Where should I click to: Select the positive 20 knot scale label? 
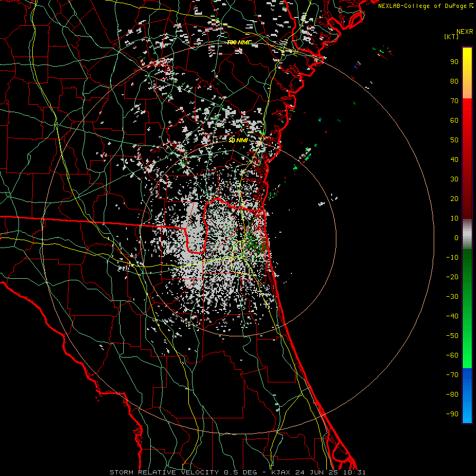[x=454, y=198]
